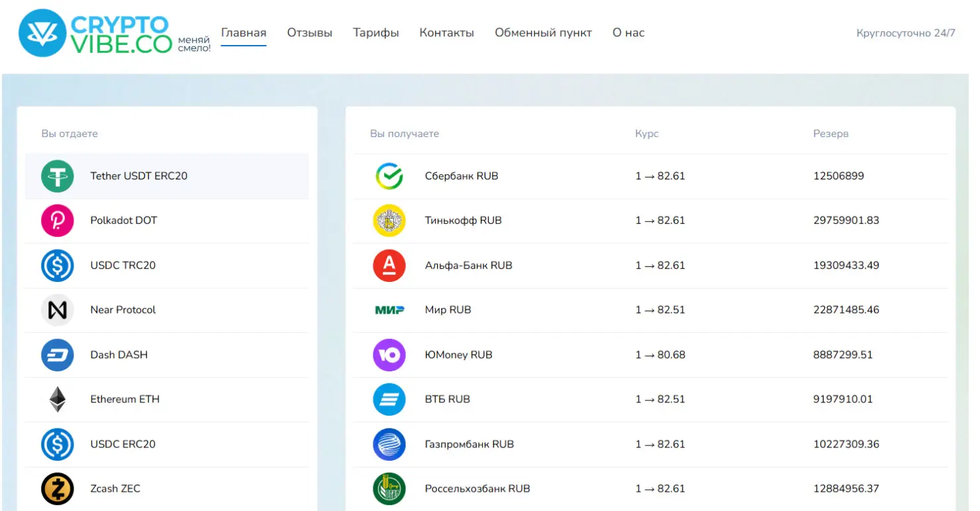
Task: Choose the USDC TRC20 coin icon
Action: (x=58, y=265)
